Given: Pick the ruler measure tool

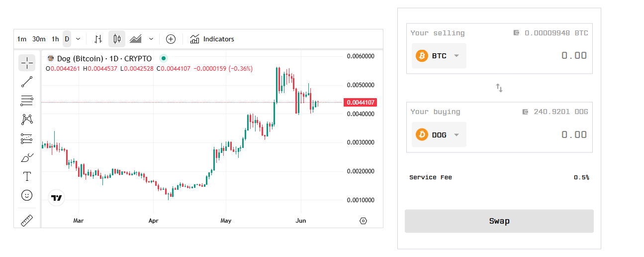Looking at the screenshot, I should point(27,220).
